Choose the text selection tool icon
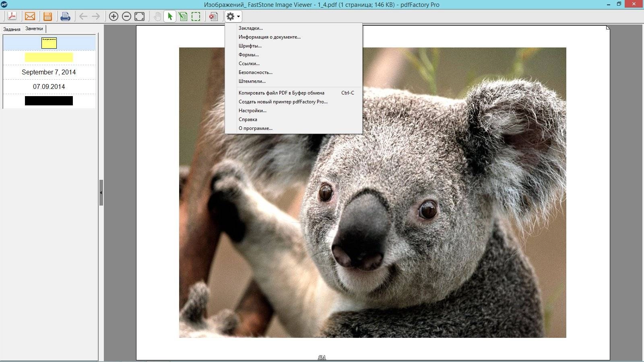The image size is (644, 362). tap(183, 16)
